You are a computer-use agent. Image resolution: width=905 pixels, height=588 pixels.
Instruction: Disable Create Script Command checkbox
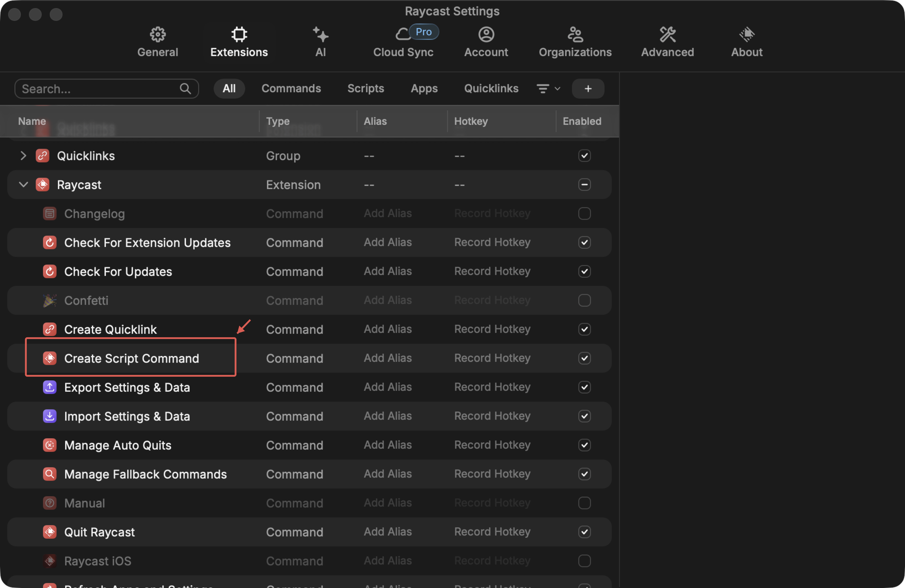(x=584, y=358)
